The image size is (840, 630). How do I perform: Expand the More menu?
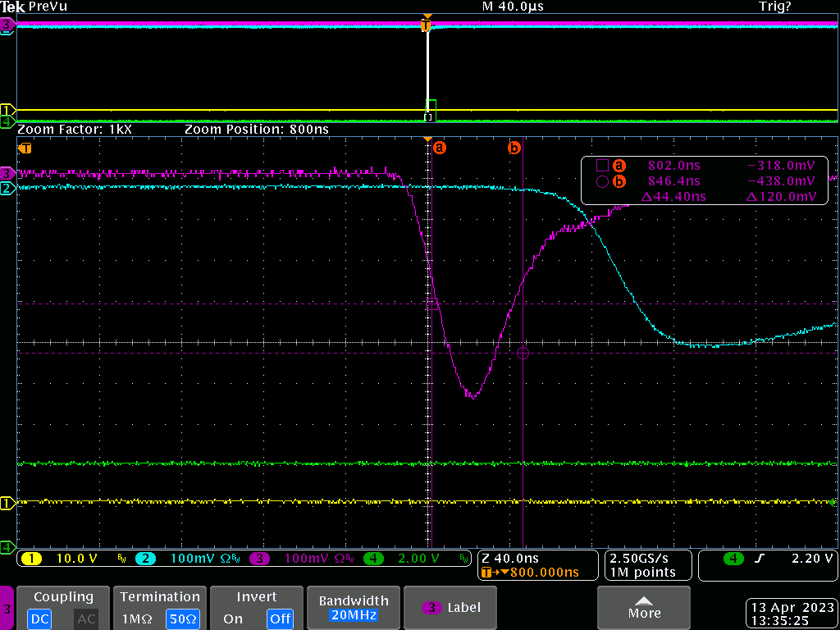pyautogui.click(x=644, y=608)
